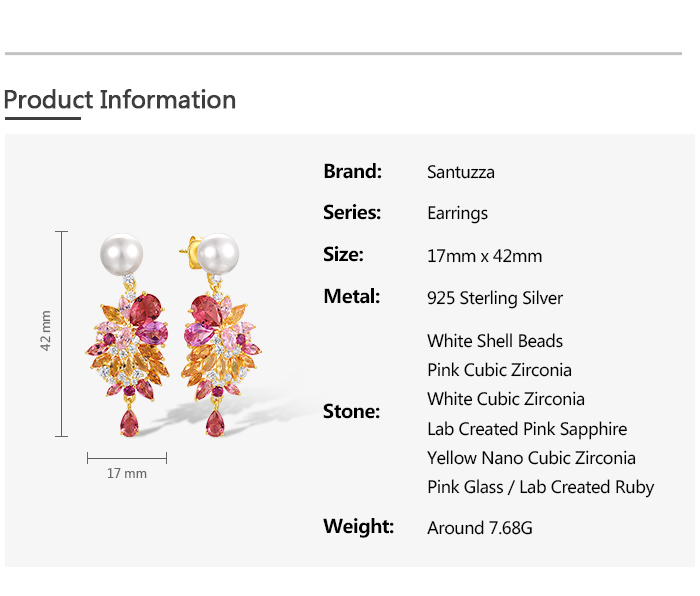
Task: Click the 42 mm height dimension label
Action: click(x=46, y=331)
